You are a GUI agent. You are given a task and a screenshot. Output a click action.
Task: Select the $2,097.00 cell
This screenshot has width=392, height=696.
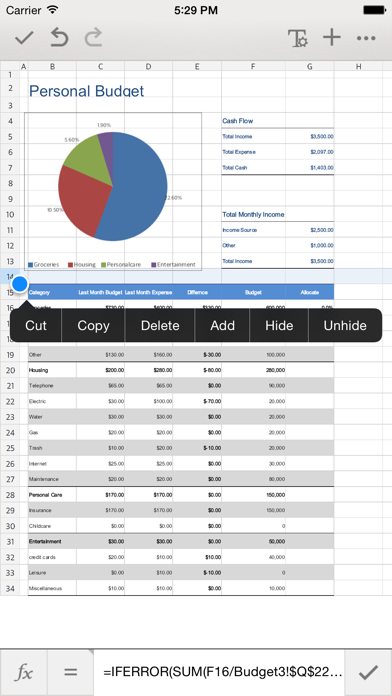pyautogui.click(x=322, y=152)
